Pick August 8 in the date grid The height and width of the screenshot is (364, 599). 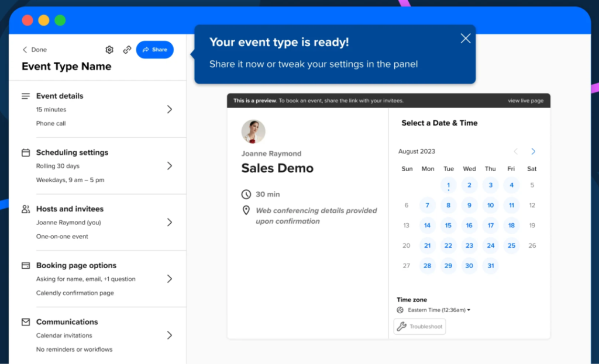(x=449, y=205)
